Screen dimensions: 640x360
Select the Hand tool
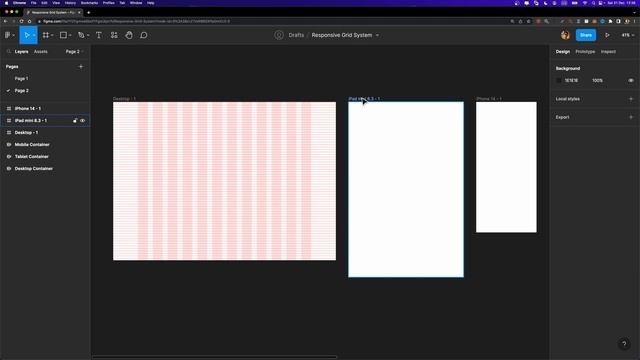129,35
